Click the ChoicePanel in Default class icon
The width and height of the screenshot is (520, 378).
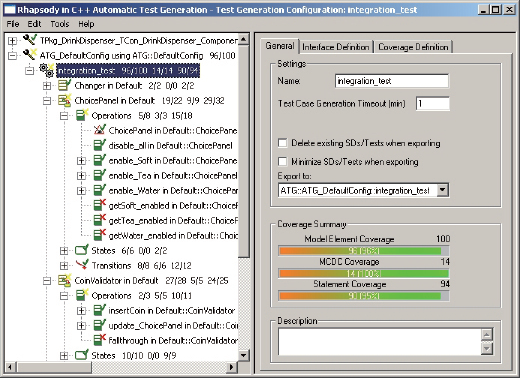click(x=64, y=101)
